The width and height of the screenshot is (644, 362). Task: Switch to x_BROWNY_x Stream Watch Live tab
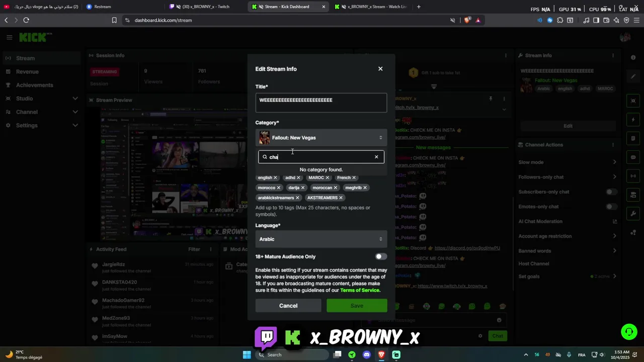coord(371,7)
